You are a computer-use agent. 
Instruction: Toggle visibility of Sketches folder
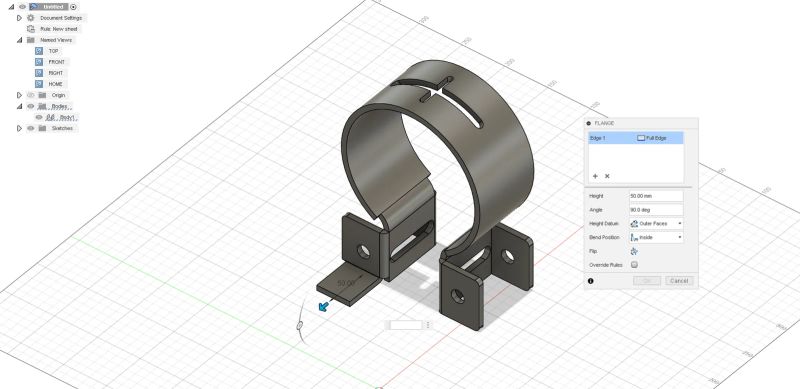(x=31, y=128)
